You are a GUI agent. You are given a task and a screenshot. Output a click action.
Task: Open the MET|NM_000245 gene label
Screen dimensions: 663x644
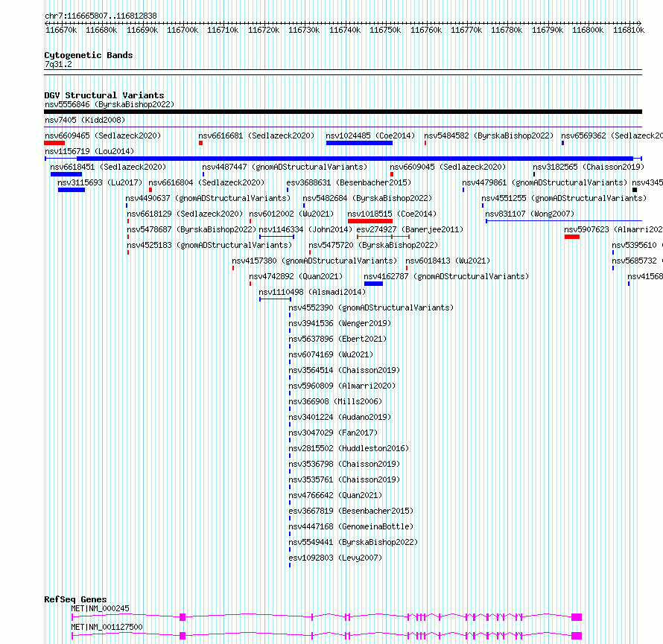click(101, 608)
